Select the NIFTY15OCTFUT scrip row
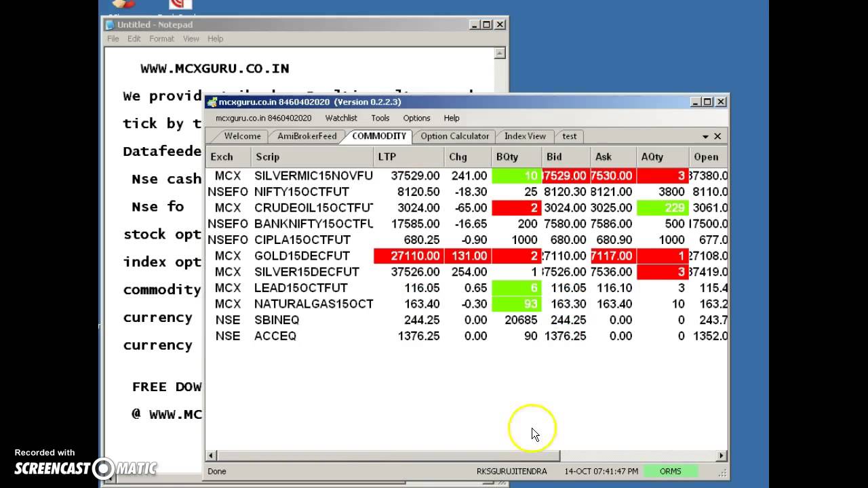Viewport: 868px width, 488px height. click(x=467, y=192)
